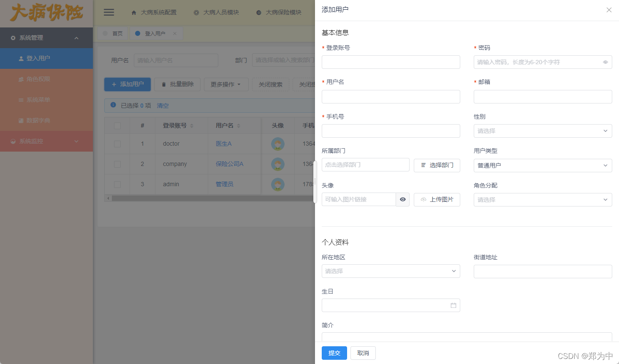619x364 pixels.
Task: Open the 医生A user link
Action: 224,144
